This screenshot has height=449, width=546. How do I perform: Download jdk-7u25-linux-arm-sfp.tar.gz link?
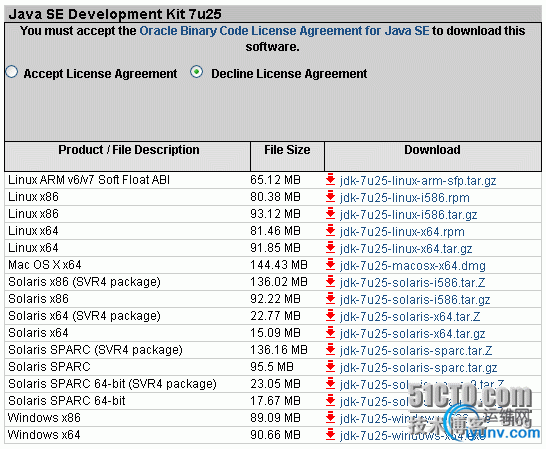(x=418, y=181)
